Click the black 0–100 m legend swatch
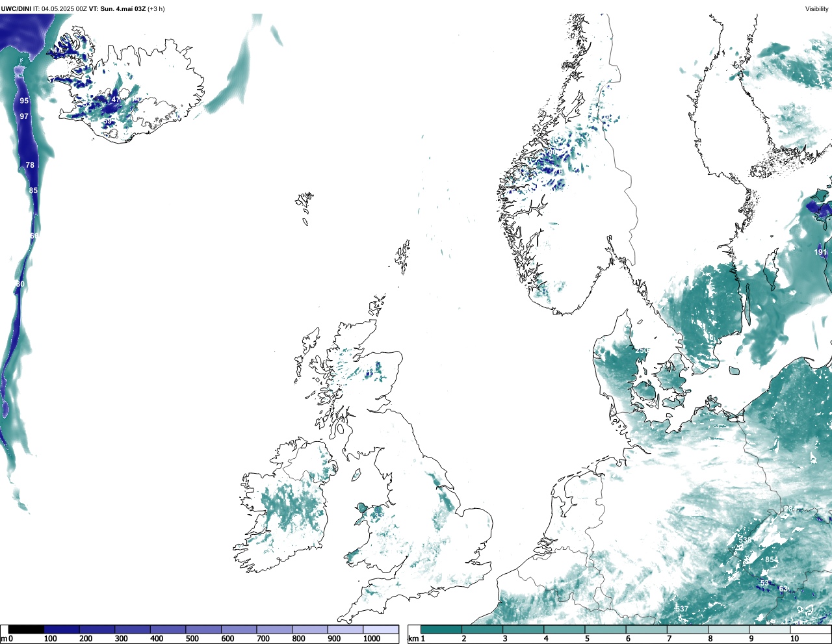The height and width of the screenshot is (644, 832). tap(26, 629)
